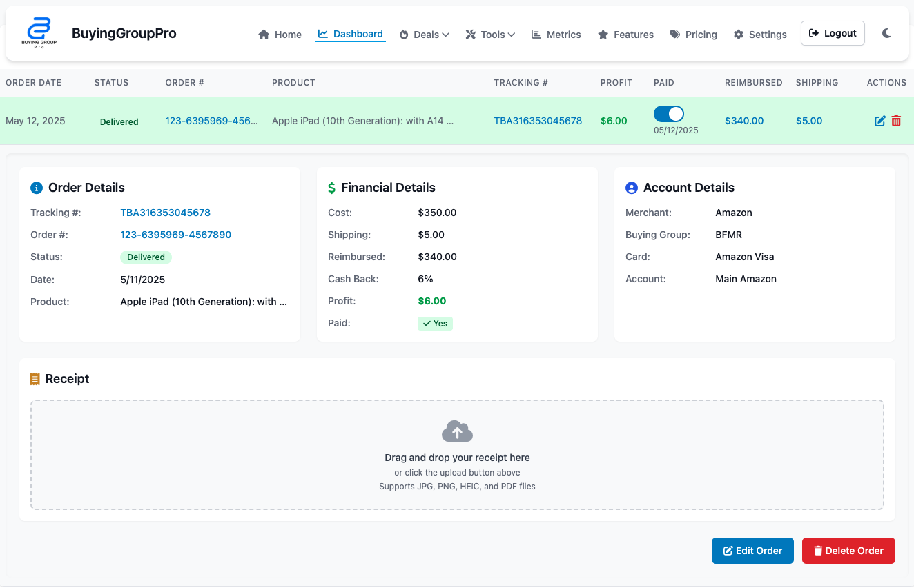914x588 pixels.
Task: Click the Delivered status badge in table row
Action: point(119,121)
